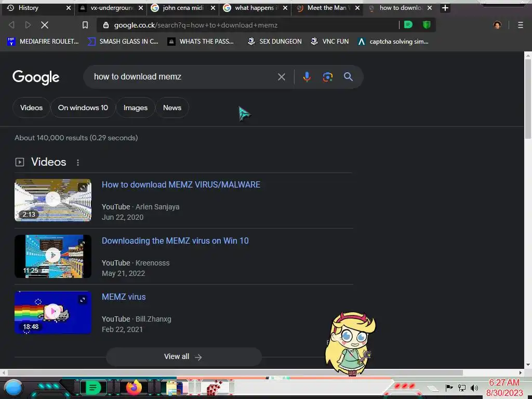Go forward to the next page
Screen dimensions: 532x399
click(x=28, y=25)
